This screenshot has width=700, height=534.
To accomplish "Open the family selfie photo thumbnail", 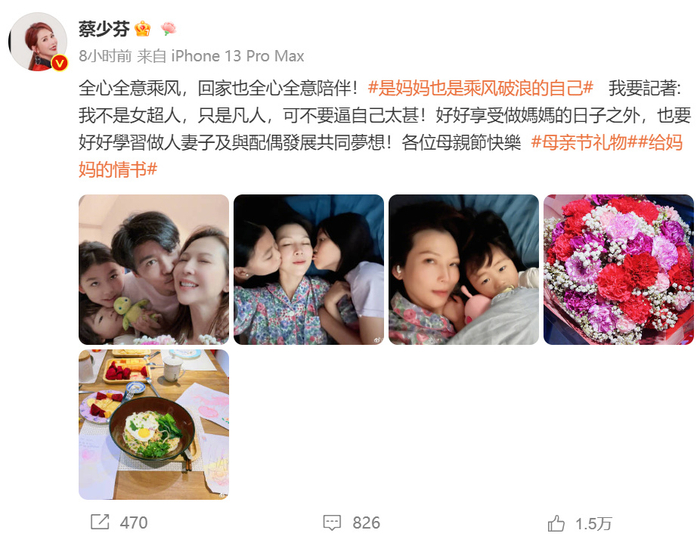I will pyautogui.click(x=154, y=269).
